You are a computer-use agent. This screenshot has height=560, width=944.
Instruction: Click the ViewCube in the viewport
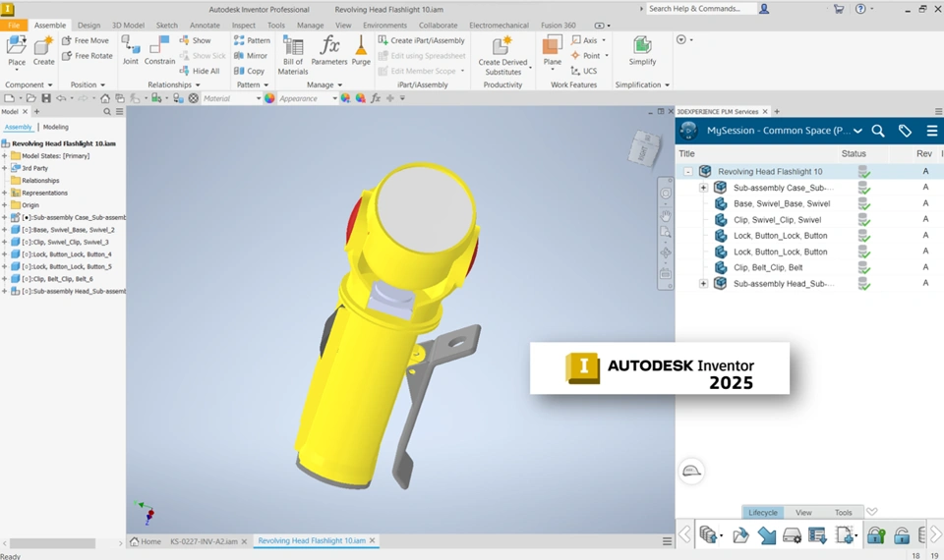coord(645,148)
